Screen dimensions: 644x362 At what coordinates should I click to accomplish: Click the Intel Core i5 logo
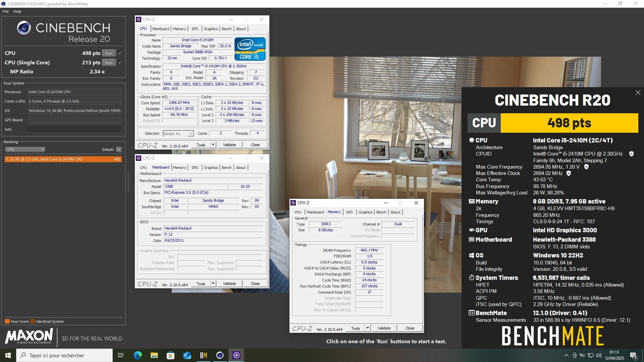[x=250, y=49]
